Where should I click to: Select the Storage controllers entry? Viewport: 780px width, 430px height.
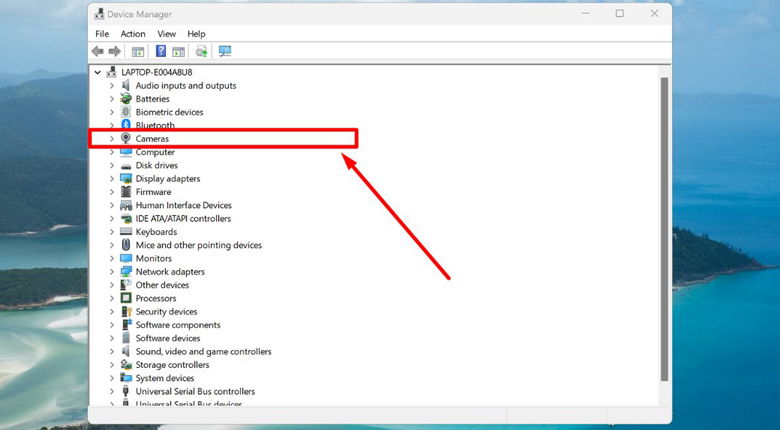tap(172, 365)
